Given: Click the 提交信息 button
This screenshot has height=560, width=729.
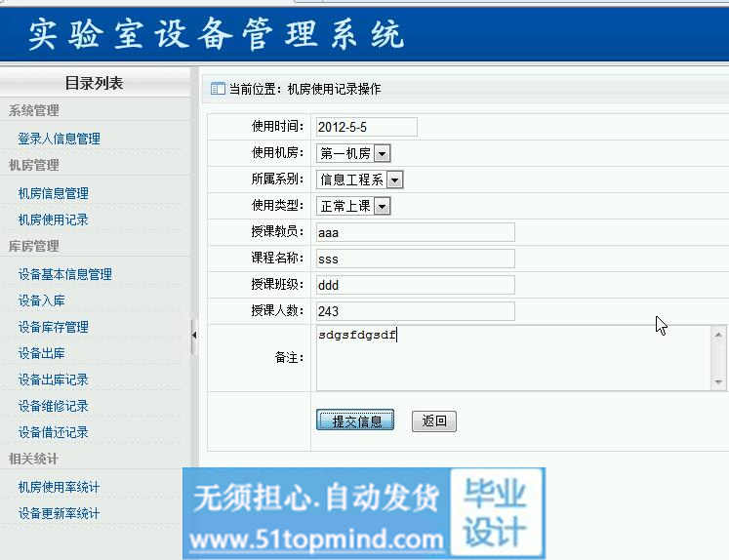Looking at the screenshot, I should tap(355, 421).
